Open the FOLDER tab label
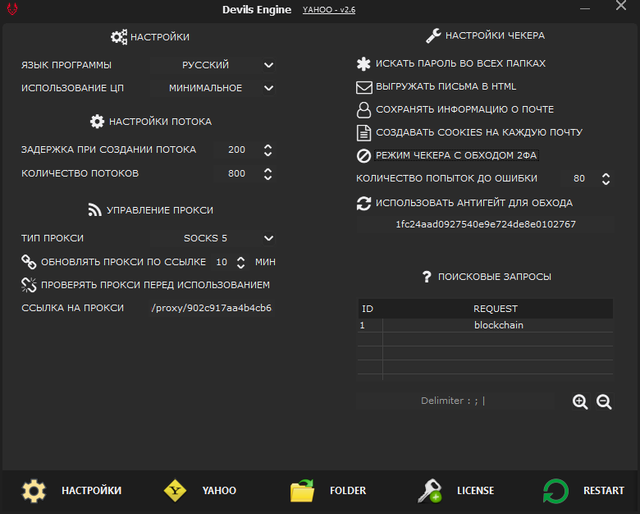640x514 pixels. 348,490
